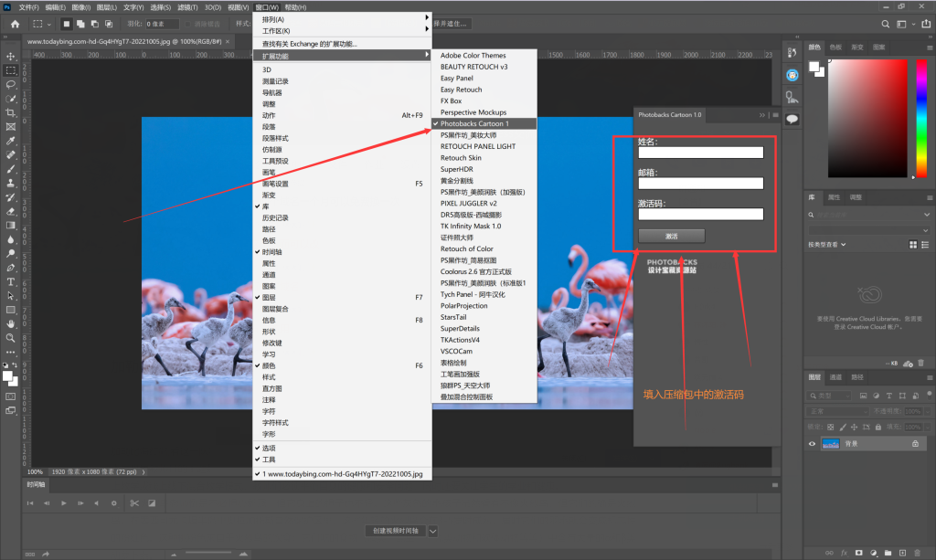Play the timeline

64,503
